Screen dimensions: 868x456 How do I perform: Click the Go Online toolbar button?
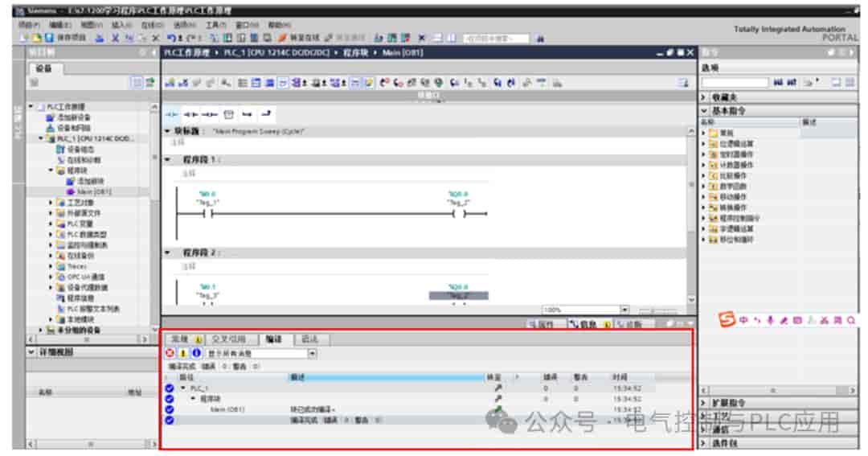click(x=299, y=38)
